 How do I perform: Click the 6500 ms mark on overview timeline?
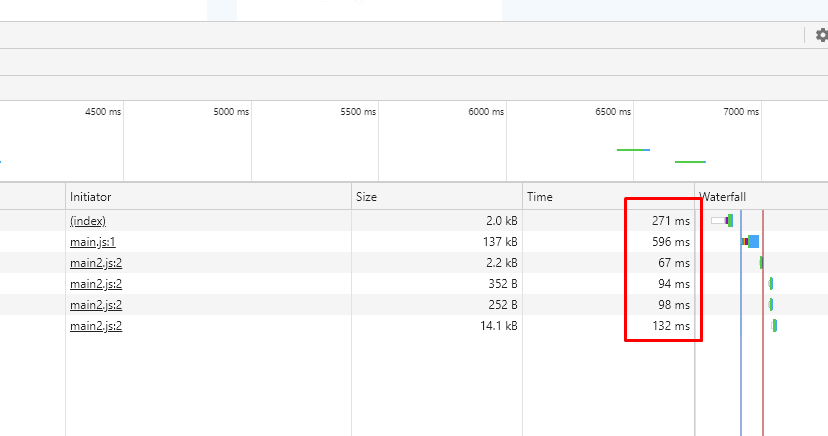pos(613,112)
